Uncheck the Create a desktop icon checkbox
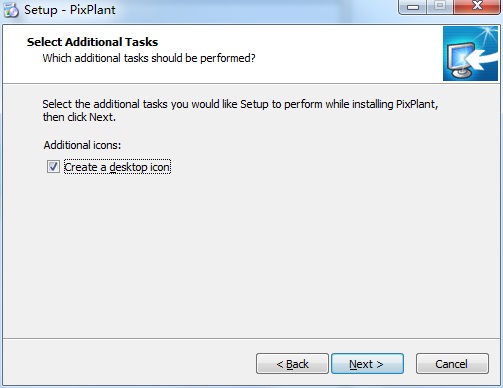Screen dimensions: 503x388 pyautogui.click(x=53, y=167)
